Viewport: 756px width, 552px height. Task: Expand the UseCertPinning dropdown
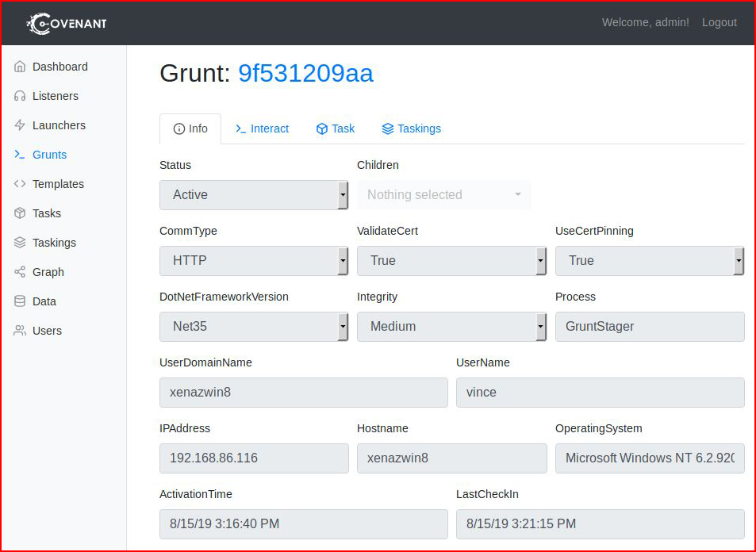click(650, 261)
